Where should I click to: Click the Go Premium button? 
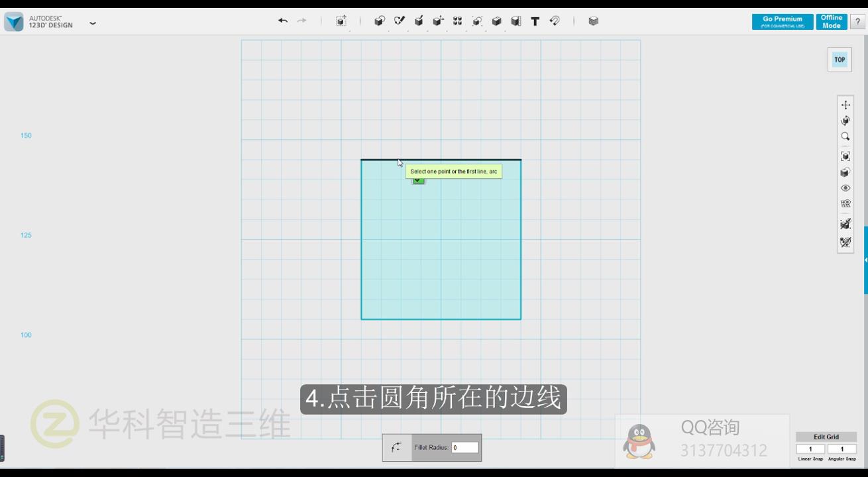coord(783,22)
